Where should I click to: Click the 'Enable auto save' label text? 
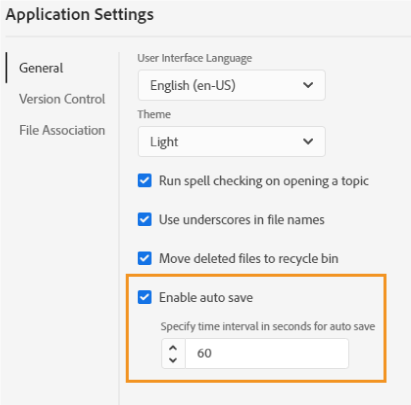pyautogui.click(x=206, y=297)
